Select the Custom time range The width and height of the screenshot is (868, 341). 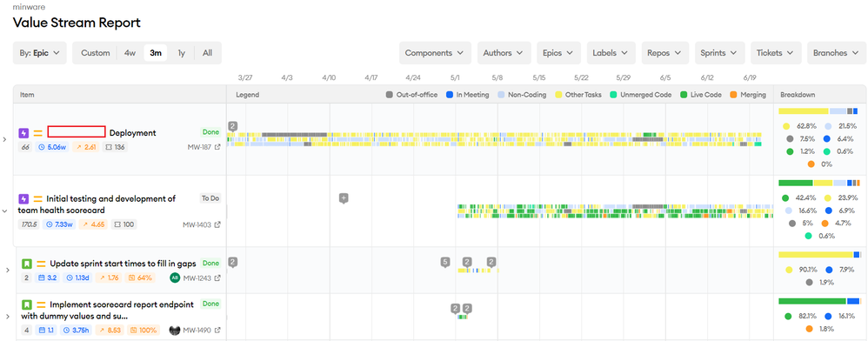click(95, 53)
